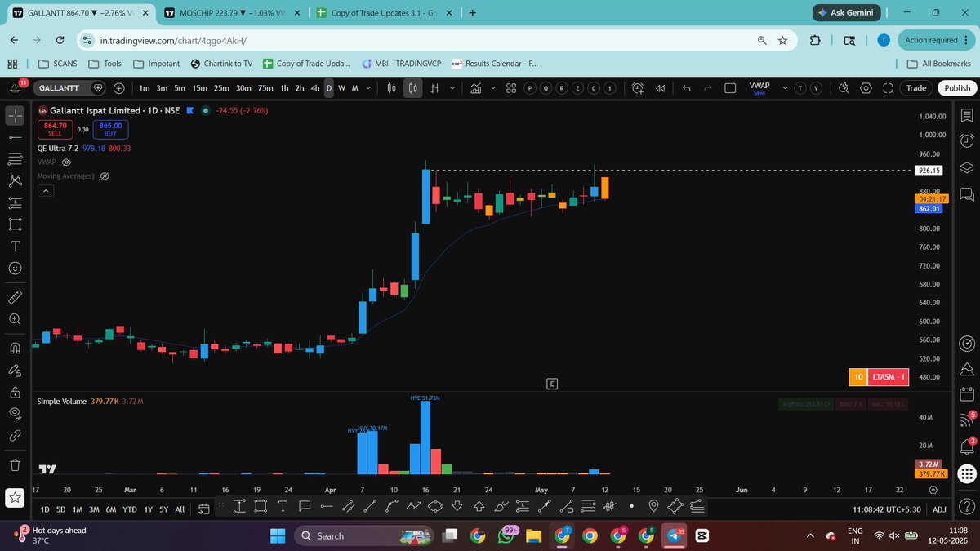Click the E earnings marker on chart

click(552, 383)
